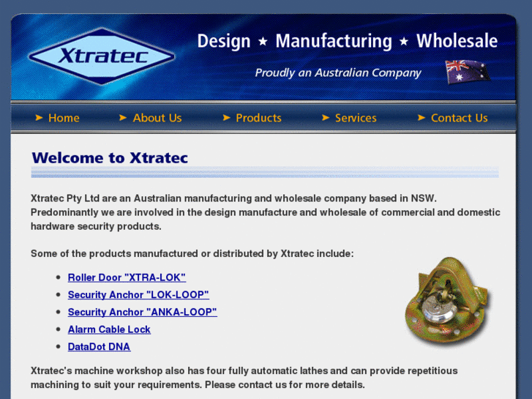Open the About Us page

[x=157, y=118]
